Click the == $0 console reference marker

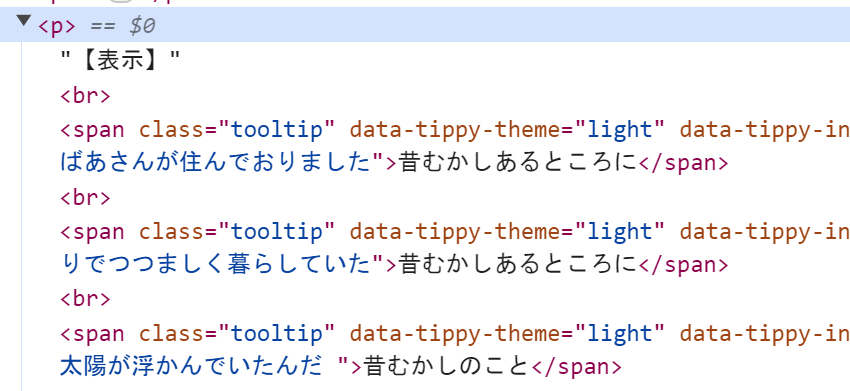[x=123, y=27]
